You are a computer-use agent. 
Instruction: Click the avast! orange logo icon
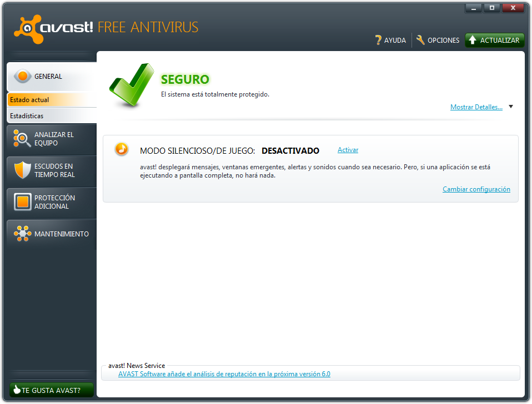[28, 29]
